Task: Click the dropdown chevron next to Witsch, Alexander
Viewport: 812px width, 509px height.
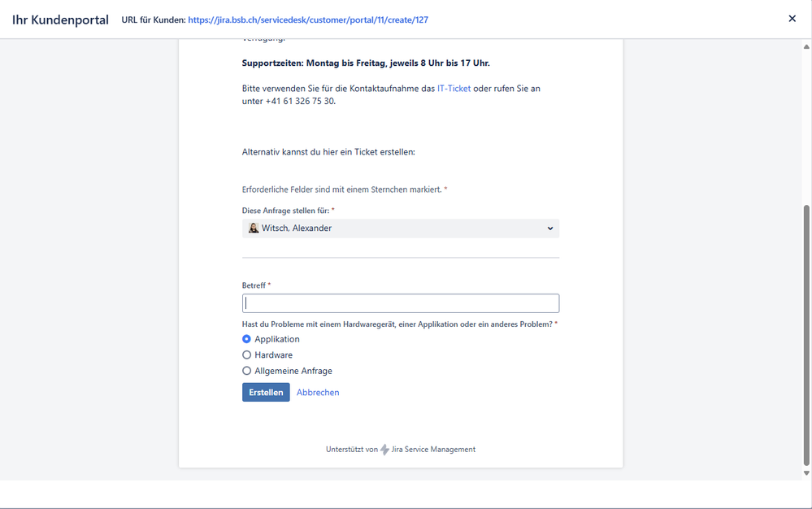Action: [550, 228]
